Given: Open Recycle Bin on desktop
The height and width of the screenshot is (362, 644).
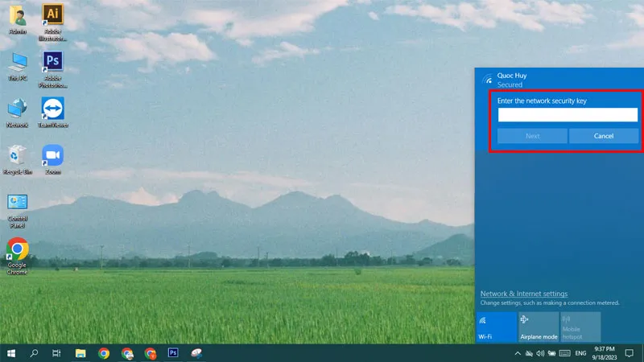Looking at the screenshot, I should coord(17,157).
